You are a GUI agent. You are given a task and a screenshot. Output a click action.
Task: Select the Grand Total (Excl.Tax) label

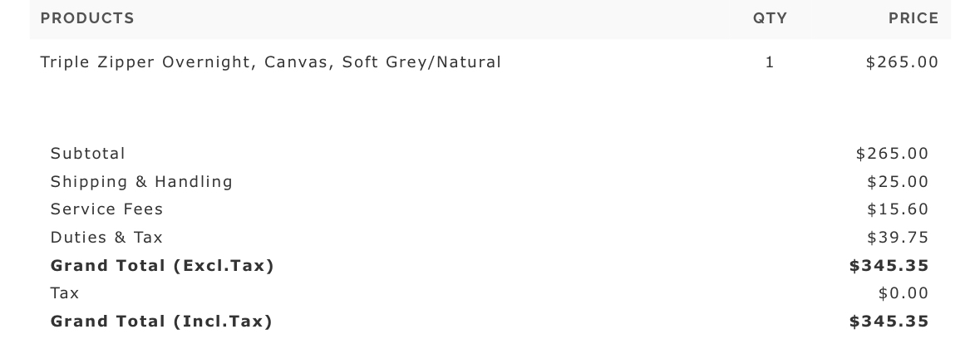162,266
